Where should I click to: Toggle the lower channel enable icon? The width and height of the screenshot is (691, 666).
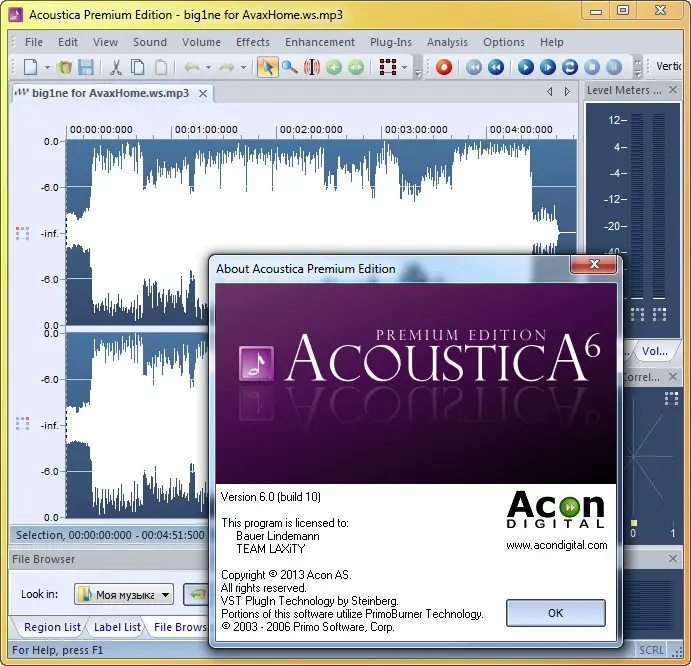[22, 424]
